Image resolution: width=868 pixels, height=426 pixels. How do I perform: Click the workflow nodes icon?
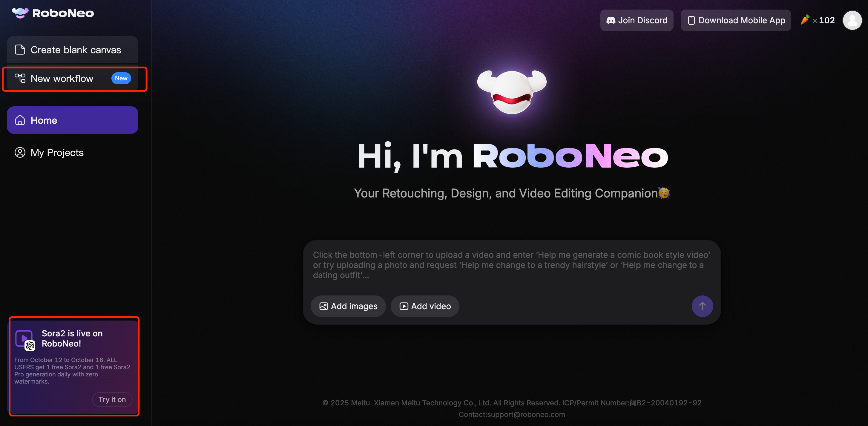20,78
